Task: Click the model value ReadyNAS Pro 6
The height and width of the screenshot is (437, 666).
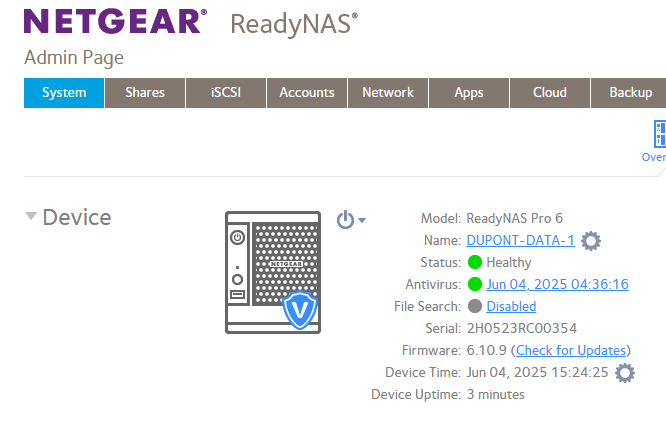Action: pyautogui.click(x=514, y=218)
